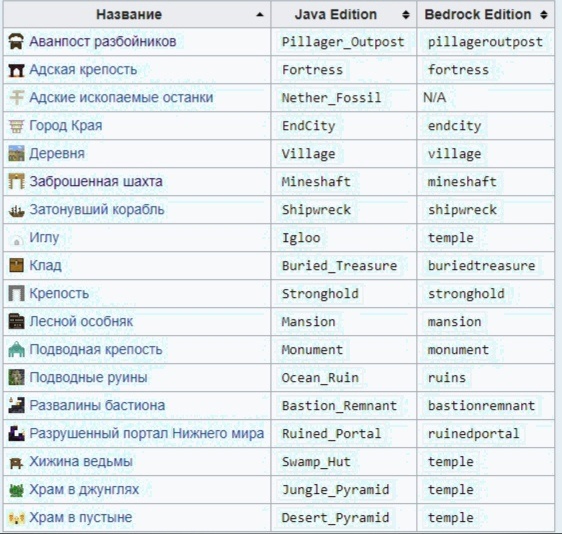The height and width of the screenshot is (534, 562).
Task: Select the Pillager_Outpost code text
Action: [x=343, y=42]
